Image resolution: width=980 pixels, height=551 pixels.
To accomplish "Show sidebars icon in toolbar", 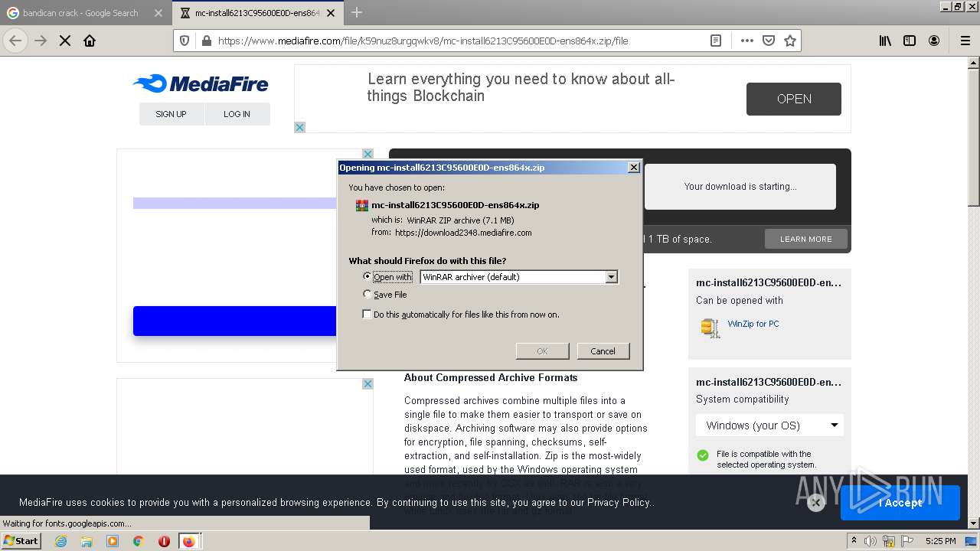I will point(910,41).
